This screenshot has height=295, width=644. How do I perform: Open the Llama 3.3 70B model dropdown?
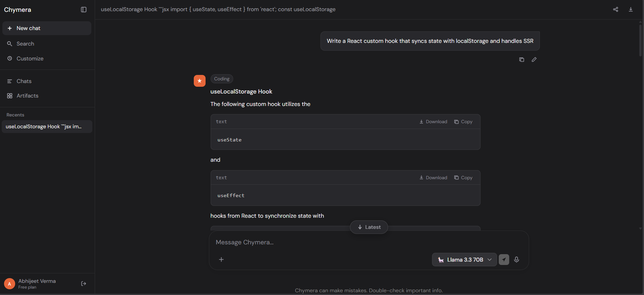click(464, 260)
